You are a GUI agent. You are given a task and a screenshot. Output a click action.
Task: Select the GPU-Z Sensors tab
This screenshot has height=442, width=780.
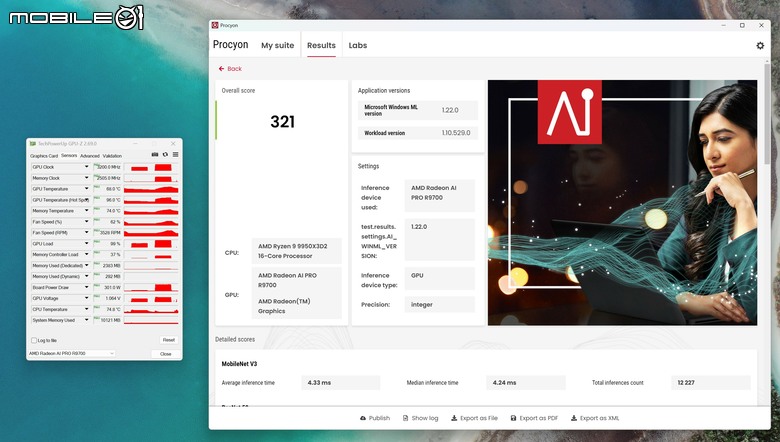69,156
